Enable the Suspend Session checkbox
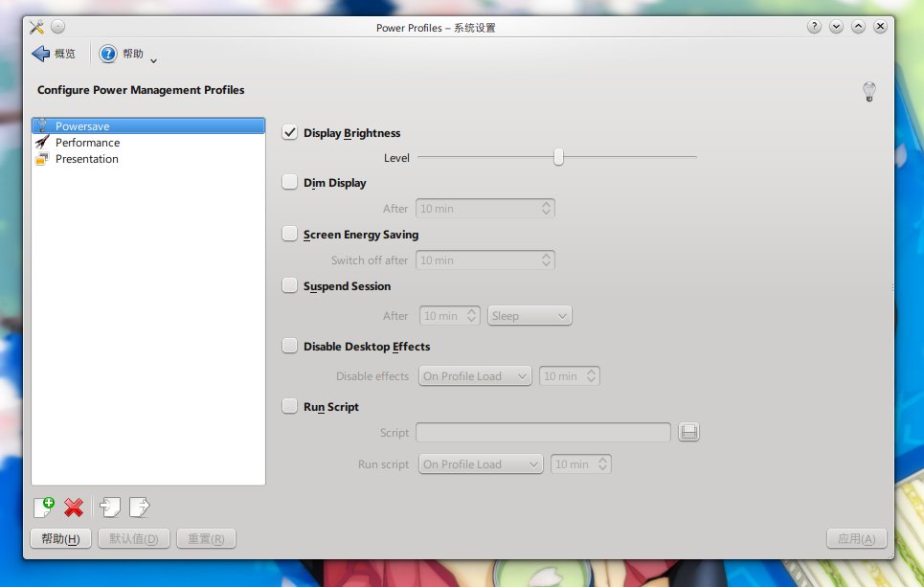924x587 pixels. [x=289, y=285]
